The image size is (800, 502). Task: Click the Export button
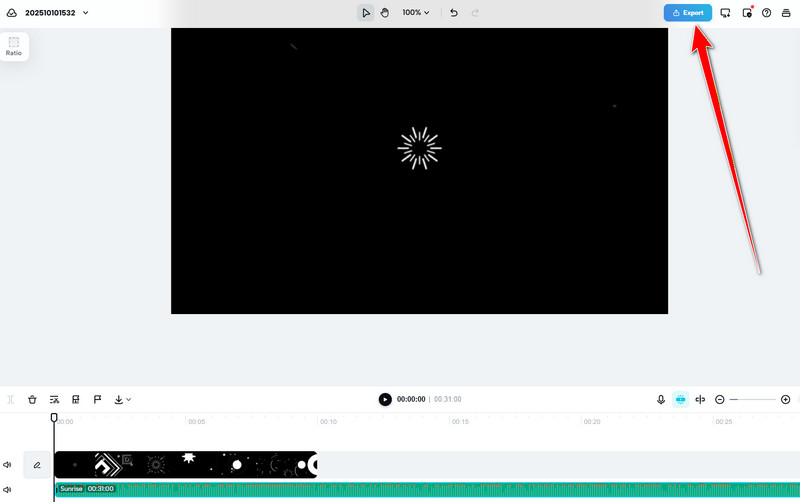(x=688, y=13)
